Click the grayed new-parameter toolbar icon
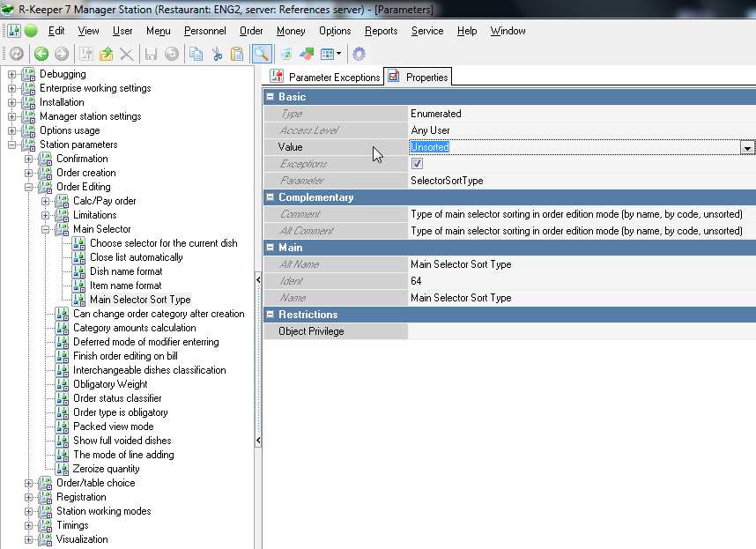 [x=85, y=54]
